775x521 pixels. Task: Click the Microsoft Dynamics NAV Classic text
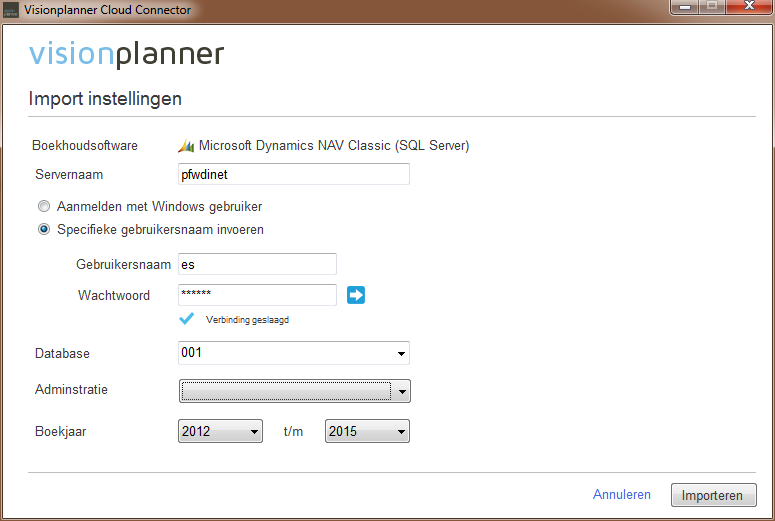pyautogui.click(x=334, y=146)
